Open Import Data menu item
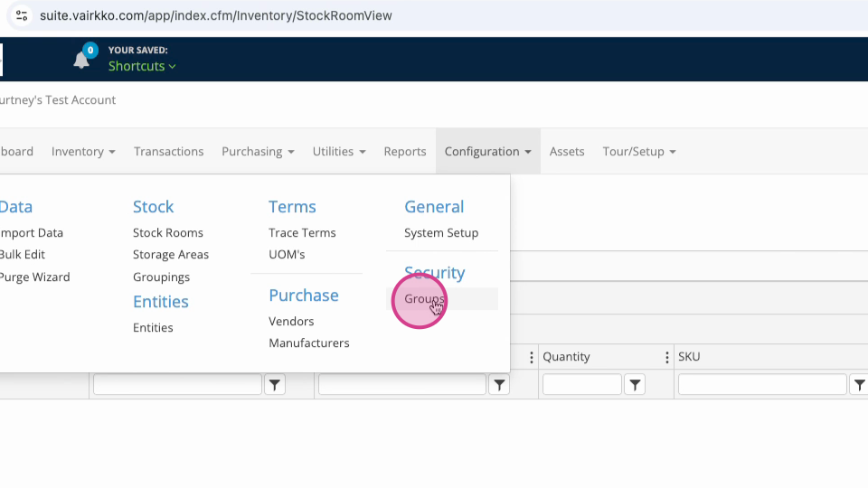 point(31,233)
